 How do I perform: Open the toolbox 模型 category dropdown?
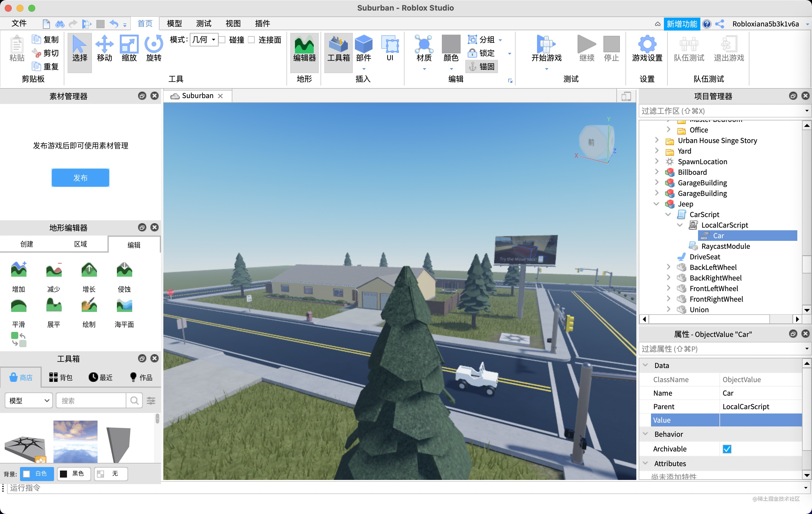29,400
